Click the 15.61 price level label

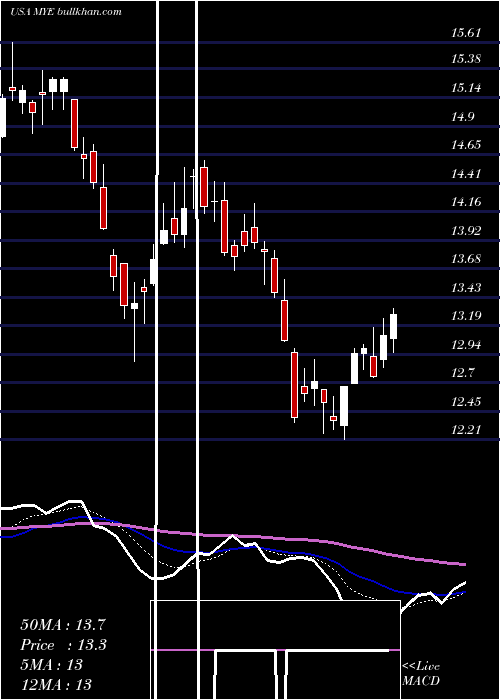pyautogui.click(x=466, y=33)
